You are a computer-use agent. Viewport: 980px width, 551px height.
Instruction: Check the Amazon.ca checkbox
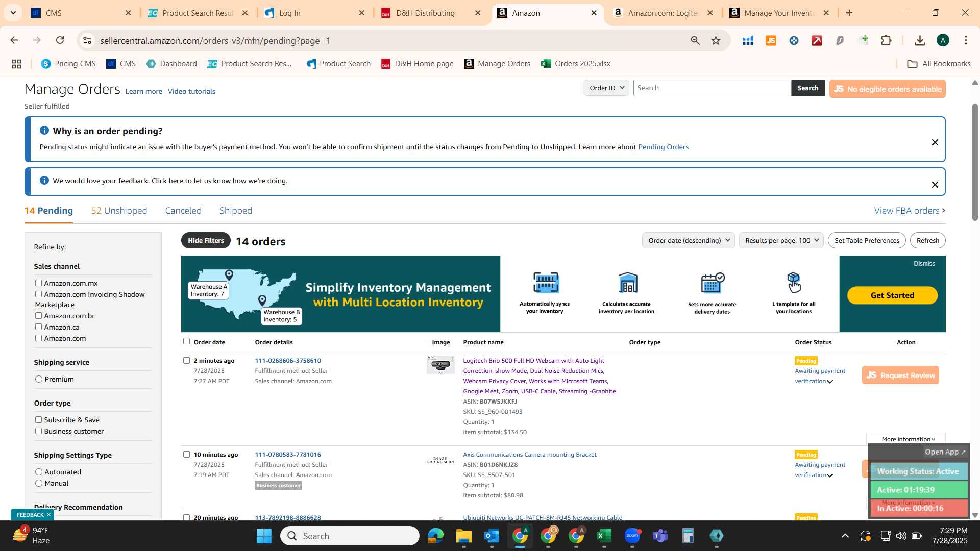pos(38,327)
